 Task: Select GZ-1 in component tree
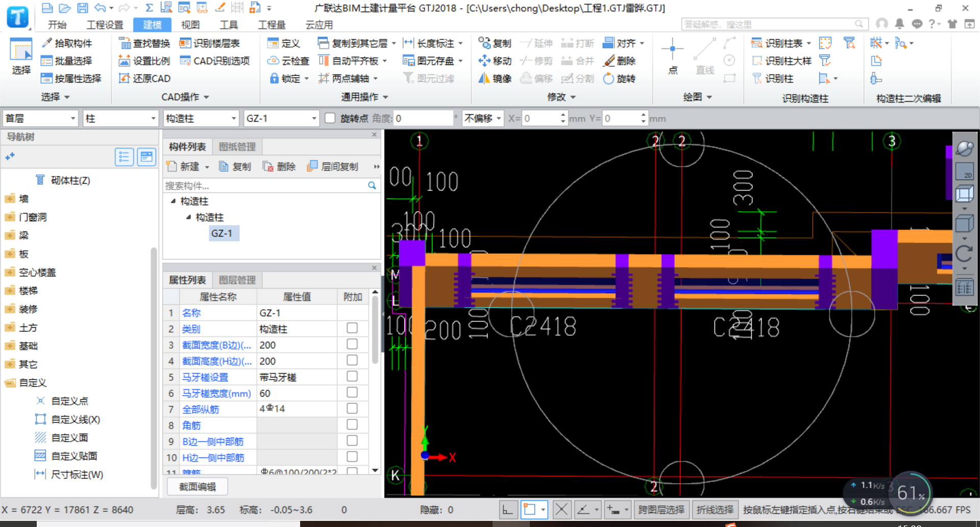tap(222, 233)
